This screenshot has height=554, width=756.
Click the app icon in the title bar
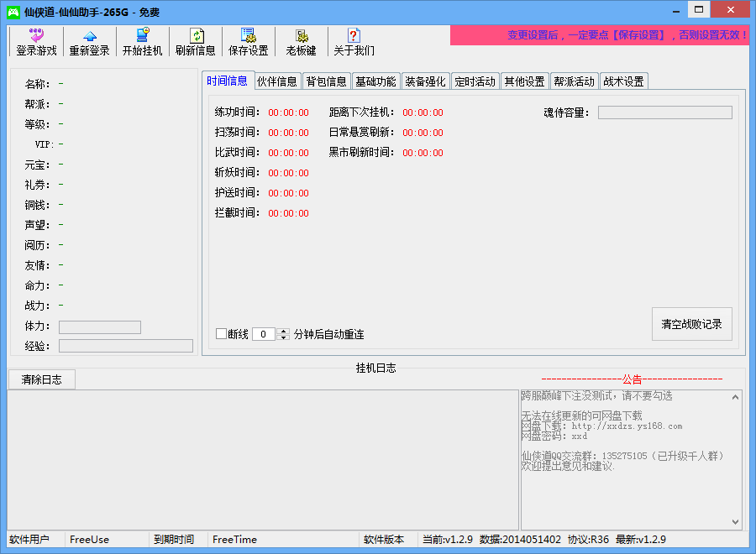pyautogui.click(x=13, y=11)
